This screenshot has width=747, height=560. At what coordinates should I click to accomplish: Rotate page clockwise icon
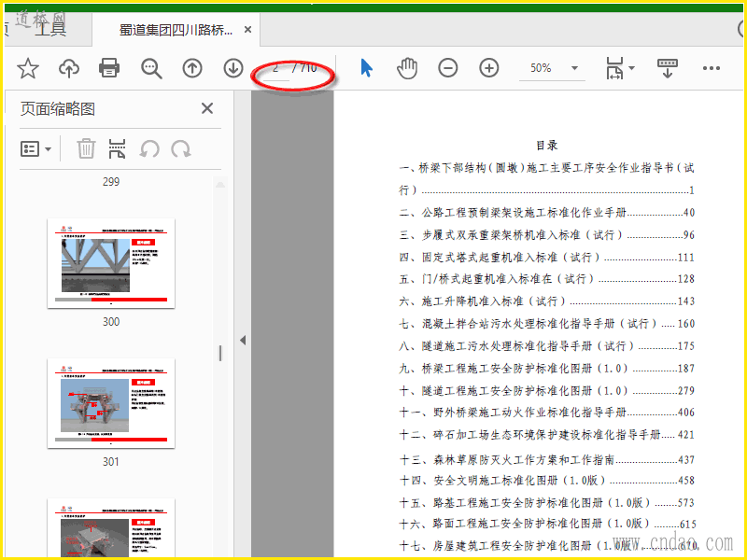(x=181, y=149)
